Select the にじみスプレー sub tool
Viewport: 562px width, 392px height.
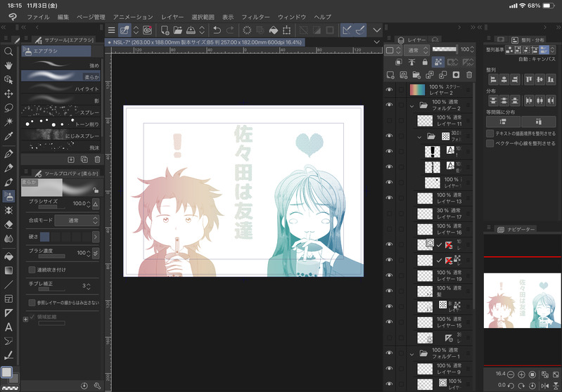point(60,136)
